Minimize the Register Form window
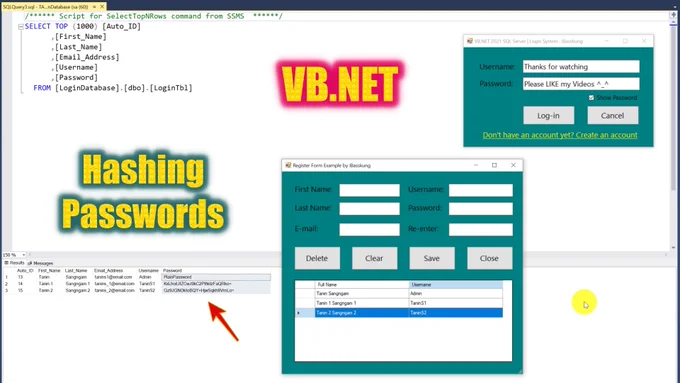 (476, 165)
